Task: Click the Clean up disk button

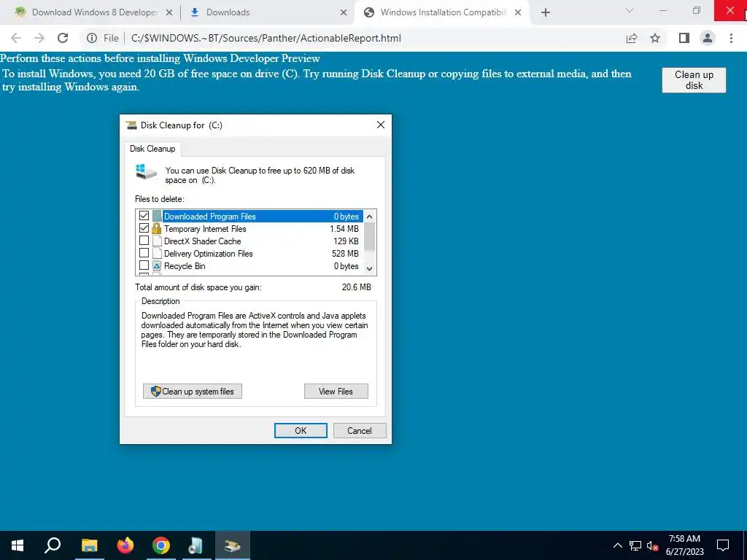Action: (x=694, y=80)
